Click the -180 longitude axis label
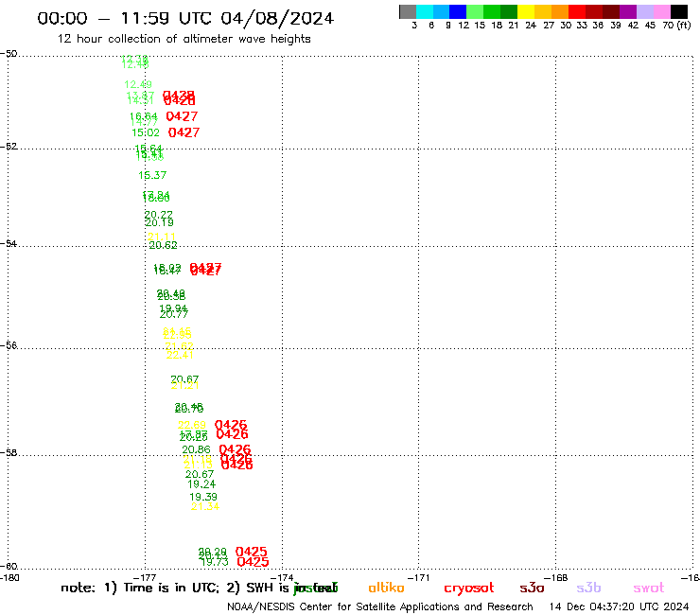The width and height of the screenshot is (700, 615). tap(9, 577)
